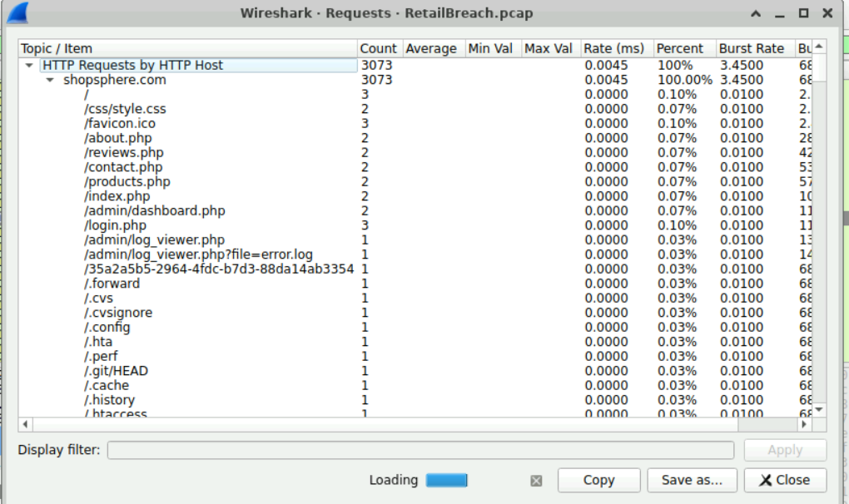The height and width of the screenshot is (504, 849).
Task: Sort by Burst Rate column header
Action: click(755, 49)
